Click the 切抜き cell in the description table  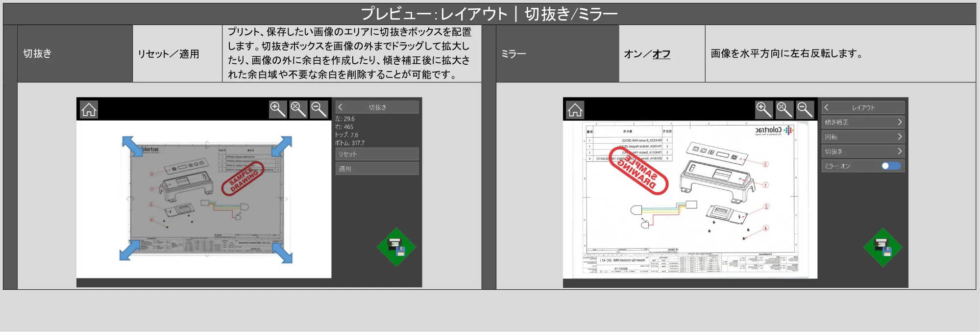tap(75, 53)
